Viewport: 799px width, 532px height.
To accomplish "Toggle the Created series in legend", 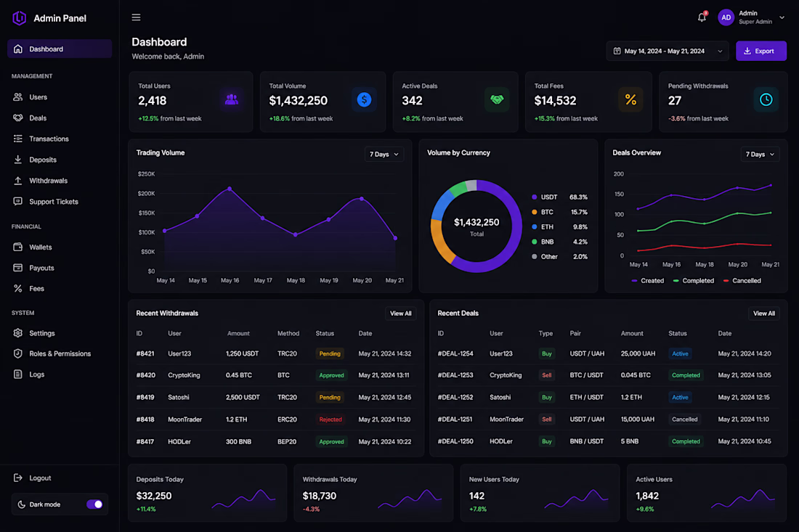I will tap(648, 280).
